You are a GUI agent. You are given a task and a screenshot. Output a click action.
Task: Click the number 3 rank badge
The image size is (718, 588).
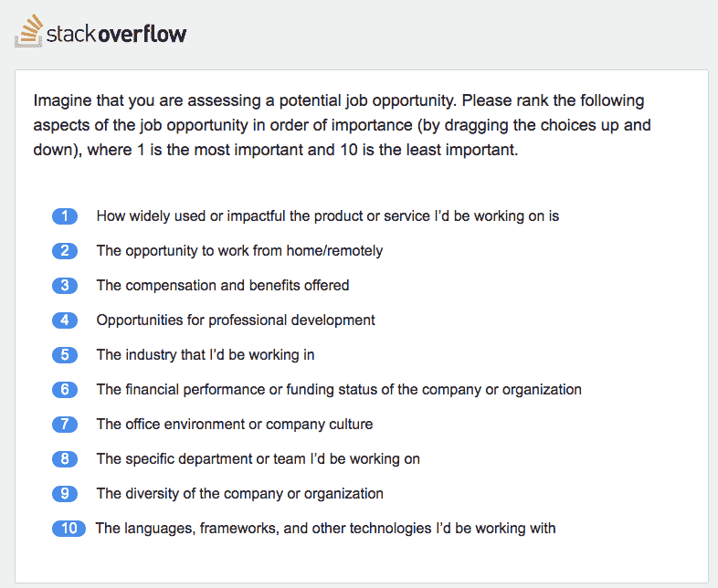[x=65, y=286]
